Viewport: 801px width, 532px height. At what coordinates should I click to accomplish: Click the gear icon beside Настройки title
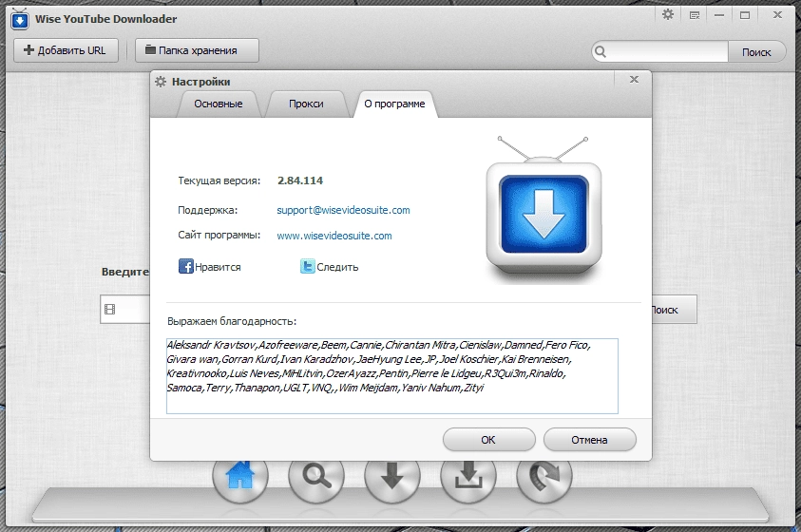click(x=161, y=82)
